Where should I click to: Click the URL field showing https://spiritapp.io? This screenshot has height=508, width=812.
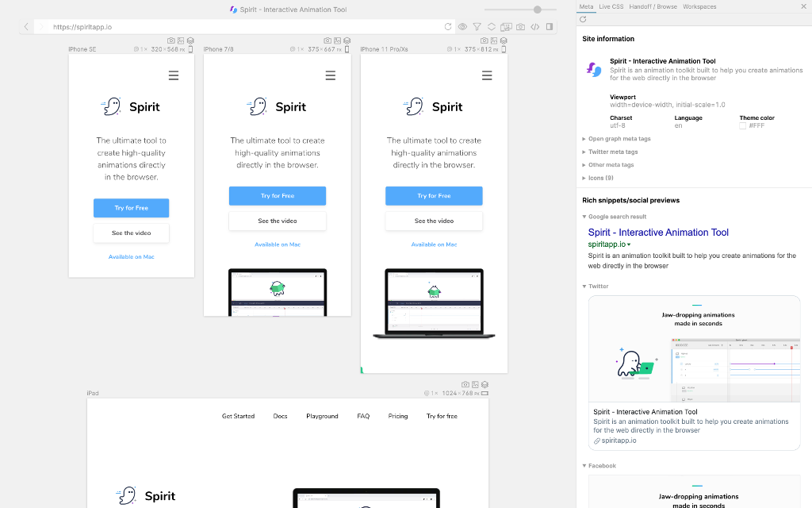click(243, 26)
